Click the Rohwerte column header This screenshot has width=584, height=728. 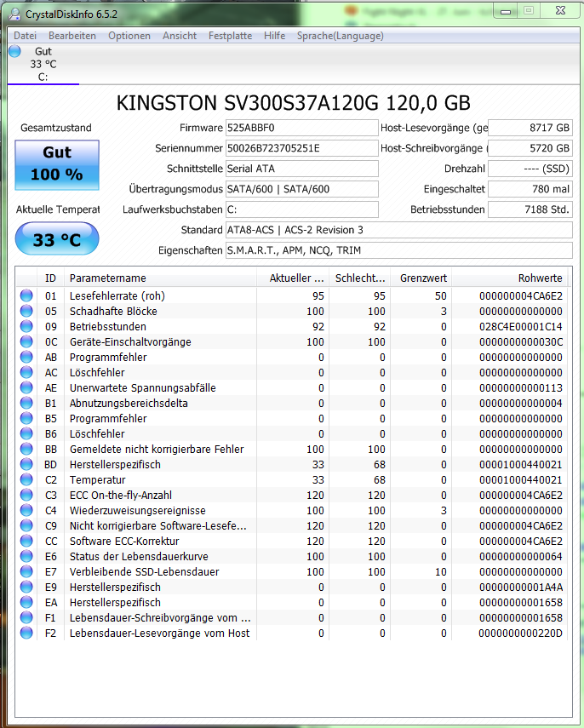tap(510, 278)
